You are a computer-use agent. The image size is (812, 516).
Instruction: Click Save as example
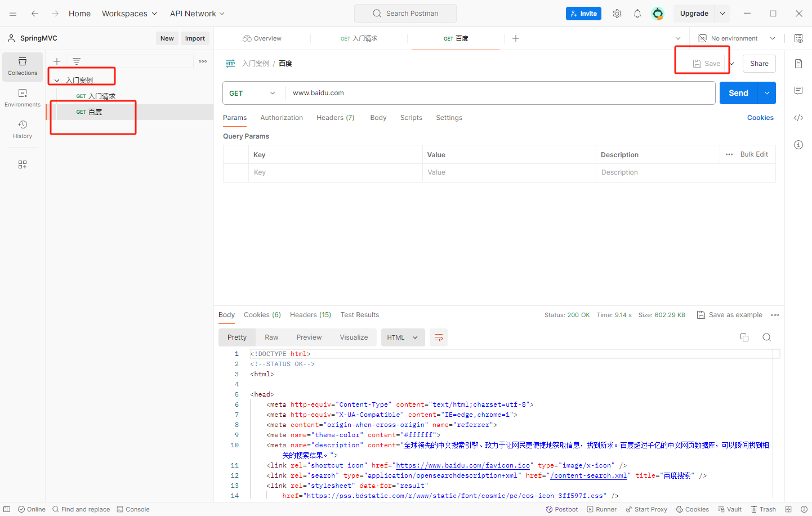point(730,315)
